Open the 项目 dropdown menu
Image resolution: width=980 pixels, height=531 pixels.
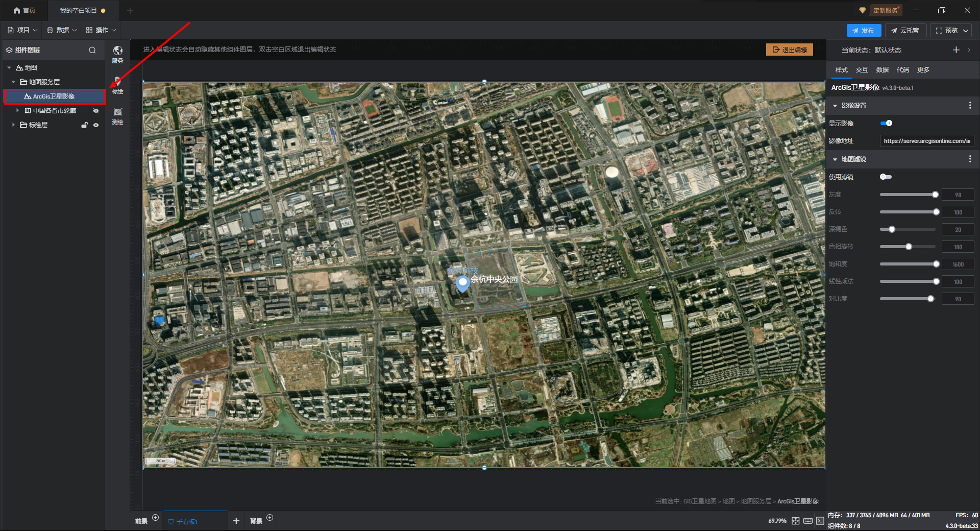pyautogui.click(x=22, y=30)
